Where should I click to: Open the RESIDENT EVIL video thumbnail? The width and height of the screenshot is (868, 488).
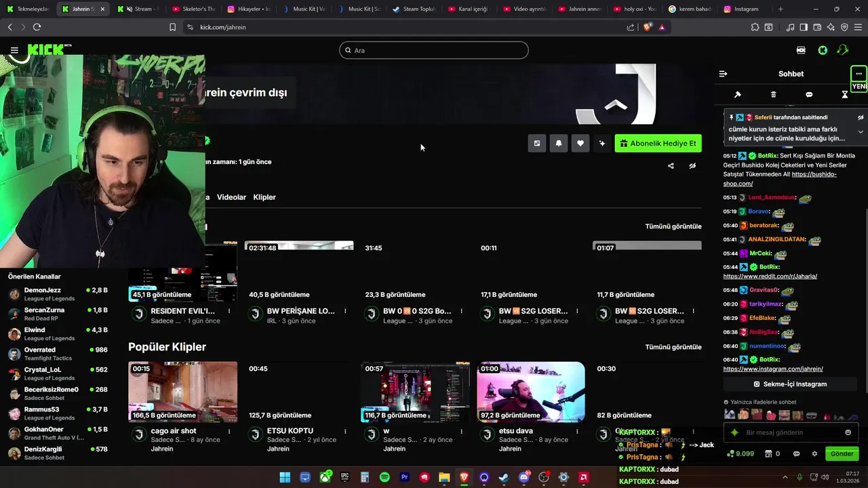183,271
